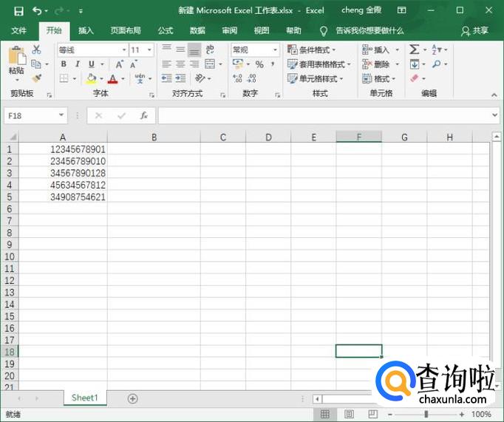
Task: Click the text Orientation icon
Action: [x=200, y=78]
